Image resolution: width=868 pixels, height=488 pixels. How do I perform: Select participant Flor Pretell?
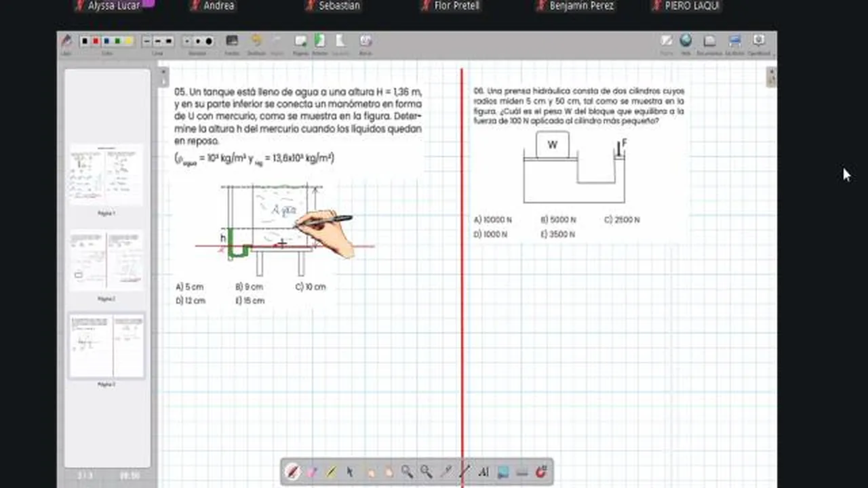pos(450,5)
